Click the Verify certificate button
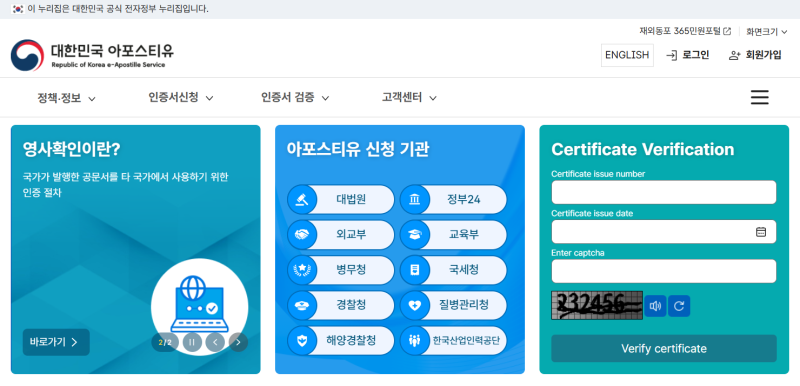 [x=664, y=348]
